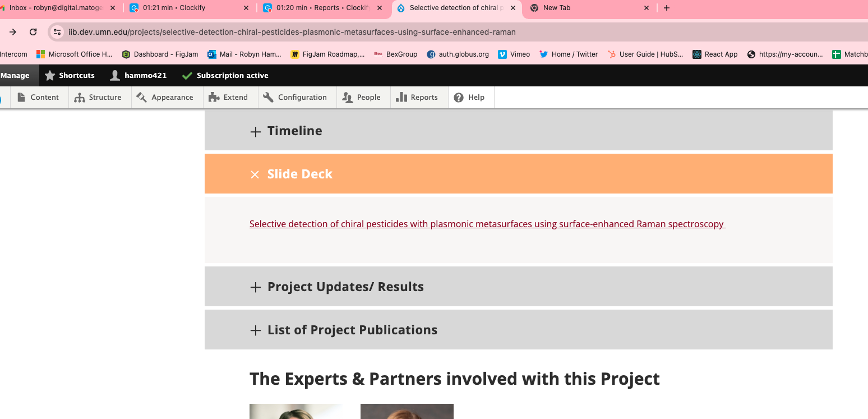The width and height of the screenshot is (868, 419).
Task: Open the new tab plus button
Action: [666, 8]
